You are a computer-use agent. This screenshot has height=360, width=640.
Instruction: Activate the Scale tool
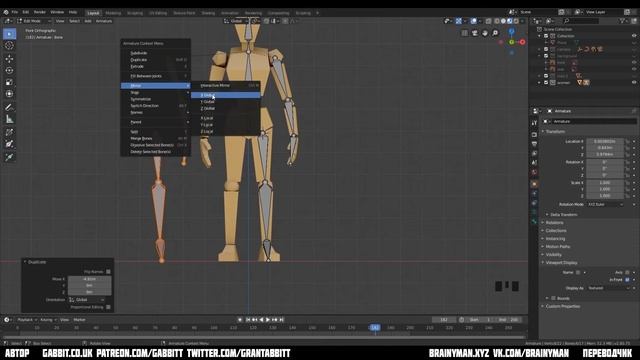(x=9, y=82)
